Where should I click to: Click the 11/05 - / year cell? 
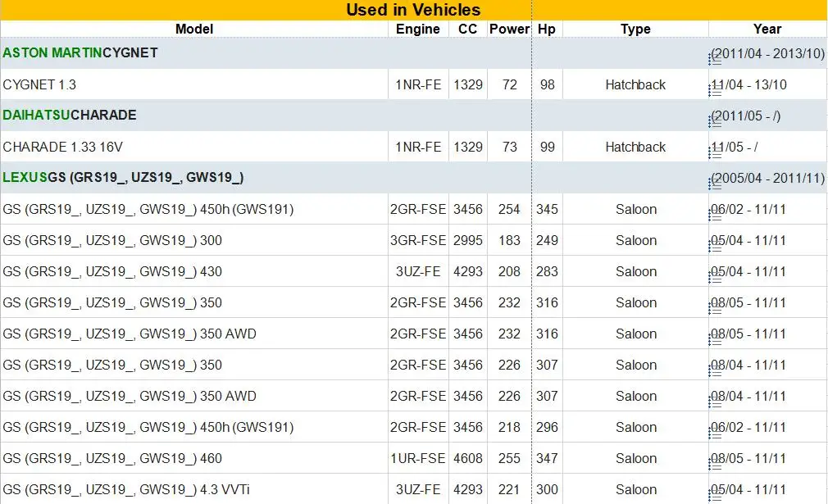tap(734, 147)
